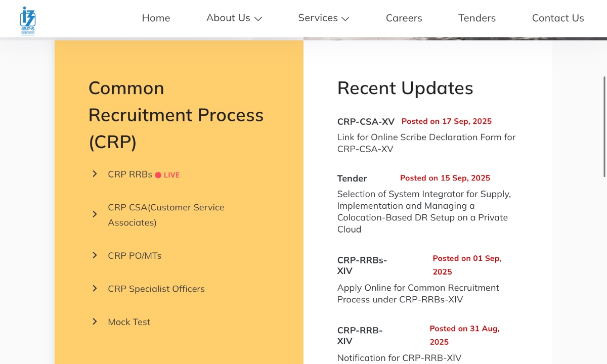Click Apply Online for CRP-RRBs-XIV
The image size is (607, 364).
(418, 293)
